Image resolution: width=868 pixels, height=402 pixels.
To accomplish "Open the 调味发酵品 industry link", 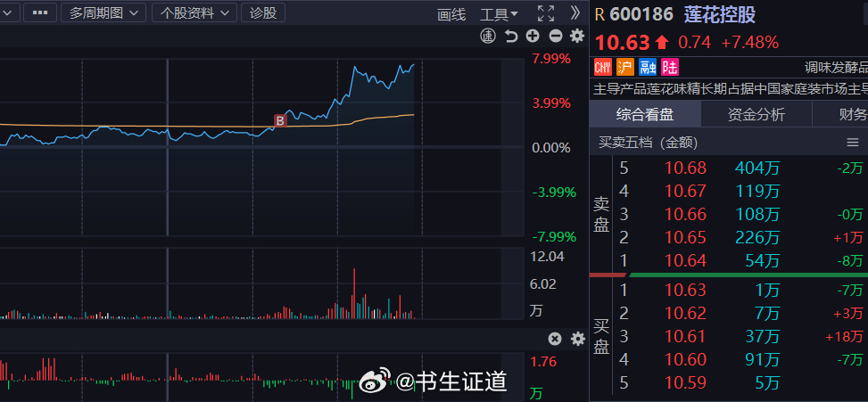I will [x=836, y=68].
